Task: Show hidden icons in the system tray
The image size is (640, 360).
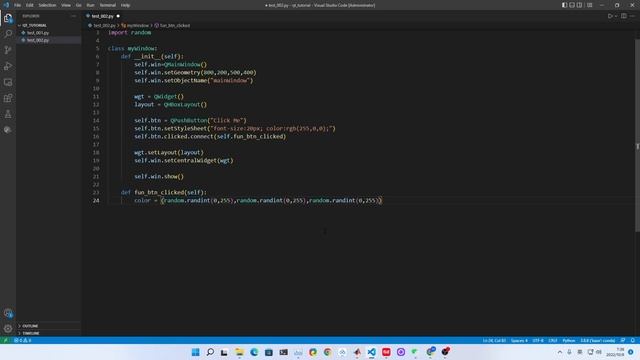Action: click(x=560, y=352)
